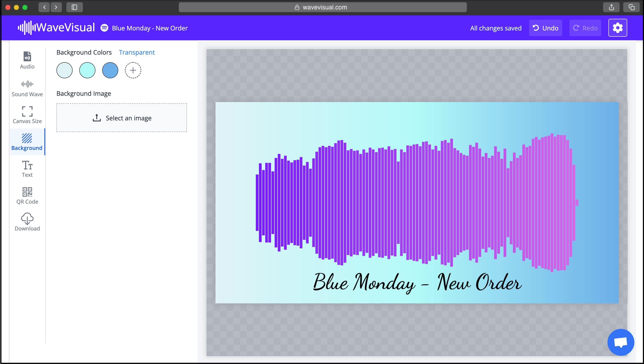Toggle the browser sidebar
This screenshot has height=364, width=644.
[x=74, y=7]
